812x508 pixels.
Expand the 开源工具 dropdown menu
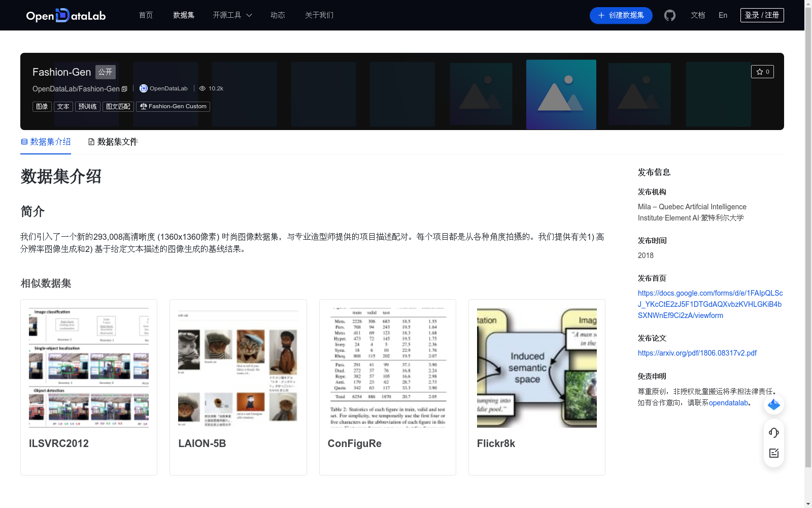(x=232, y=15)
